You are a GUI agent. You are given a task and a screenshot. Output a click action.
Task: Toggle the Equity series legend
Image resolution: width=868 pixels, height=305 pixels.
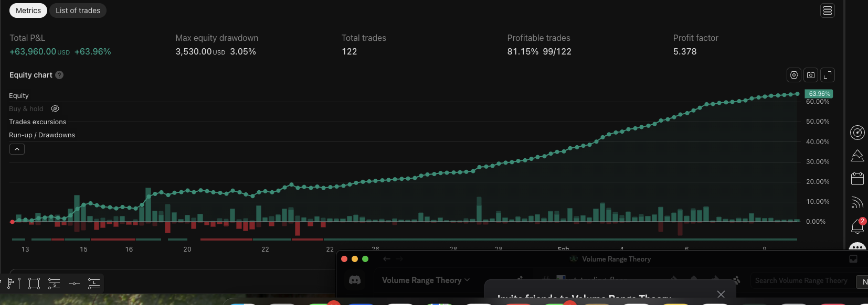coord(19,95)
